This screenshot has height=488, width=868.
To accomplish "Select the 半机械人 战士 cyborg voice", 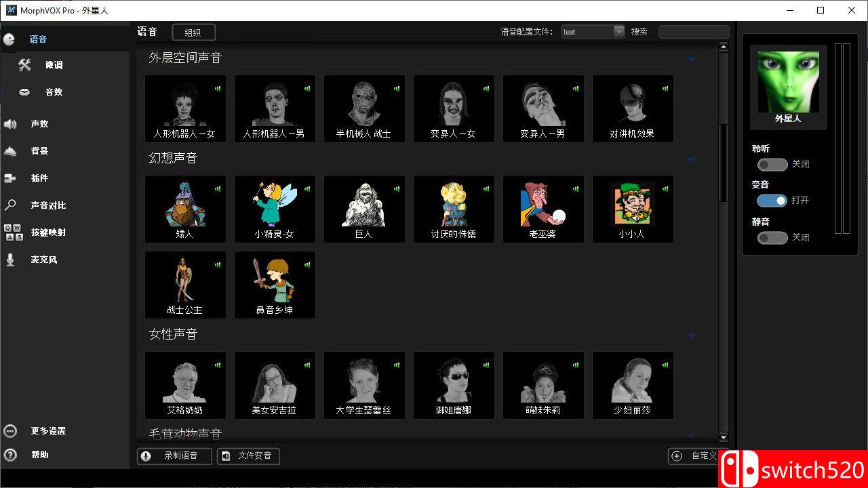I will click(364, 108).
